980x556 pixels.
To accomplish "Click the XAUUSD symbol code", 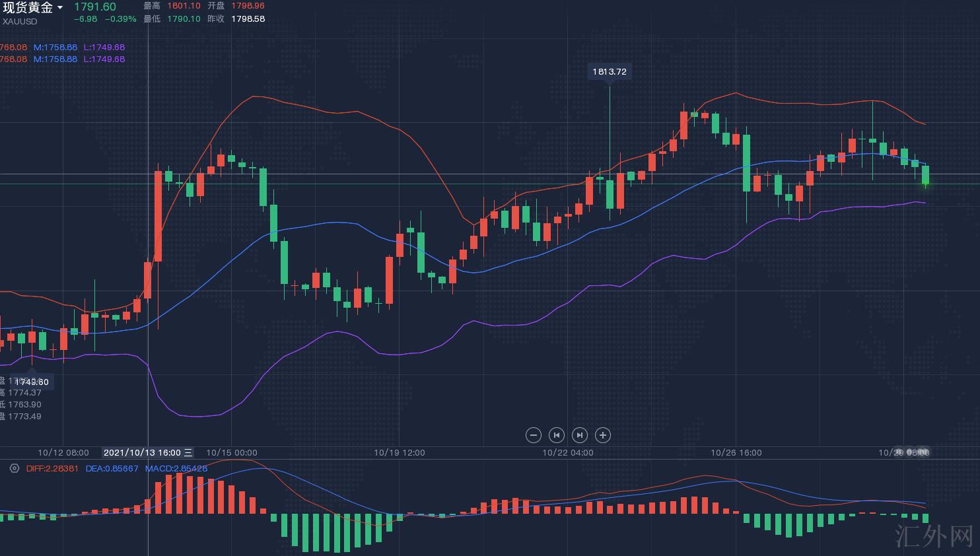I will click(20, 21).
